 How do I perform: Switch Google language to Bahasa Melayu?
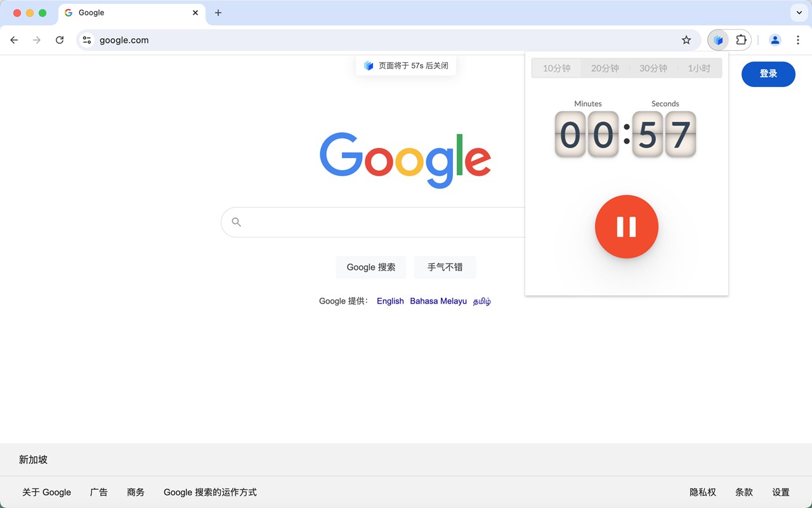click(x=438, y=301)
